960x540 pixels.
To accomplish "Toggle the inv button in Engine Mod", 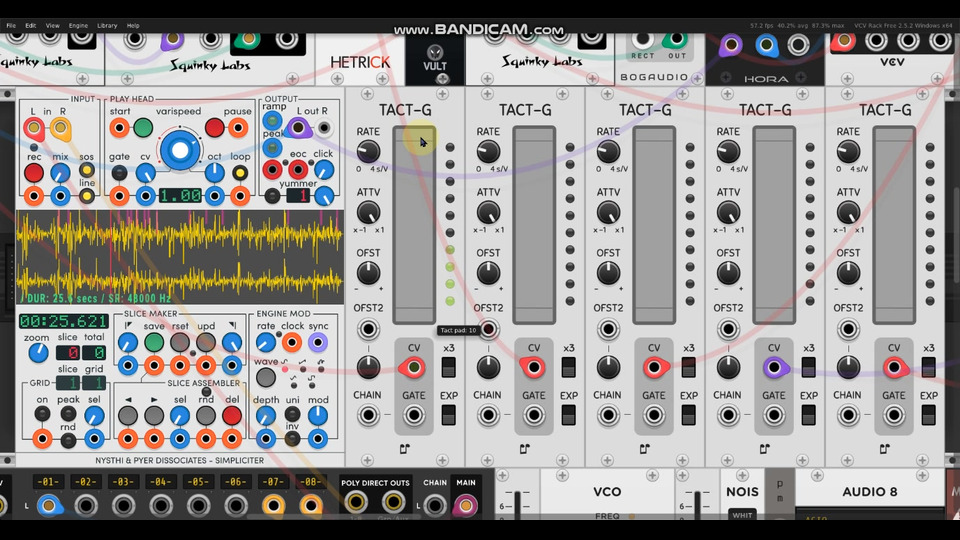I will pyautogui.click(x=293, y=438).
